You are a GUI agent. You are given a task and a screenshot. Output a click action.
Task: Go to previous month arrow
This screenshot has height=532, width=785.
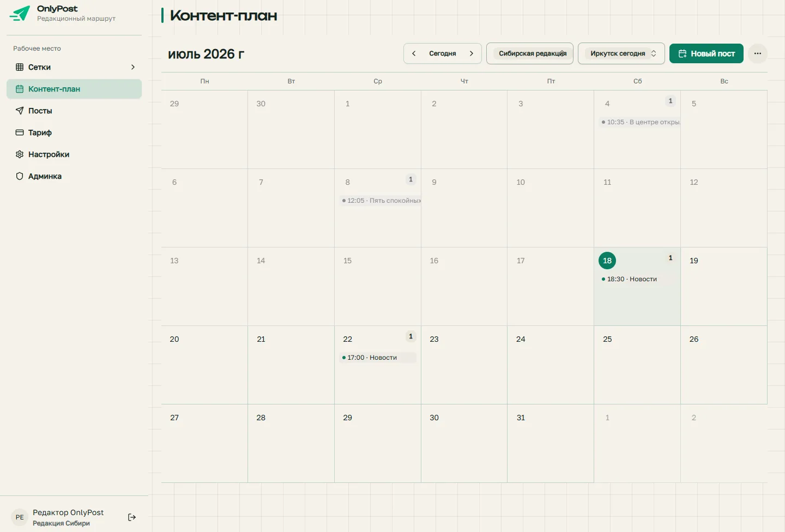[414, 53]
